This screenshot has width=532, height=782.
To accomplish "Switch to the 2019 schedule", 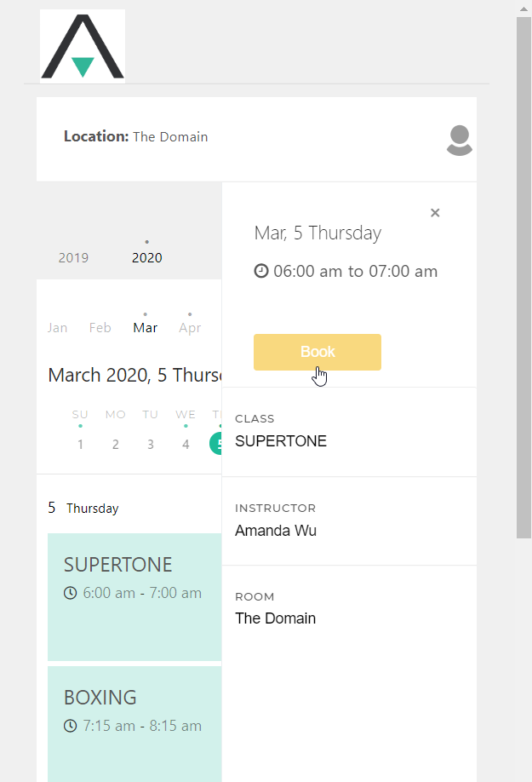I will coord(73,257).
